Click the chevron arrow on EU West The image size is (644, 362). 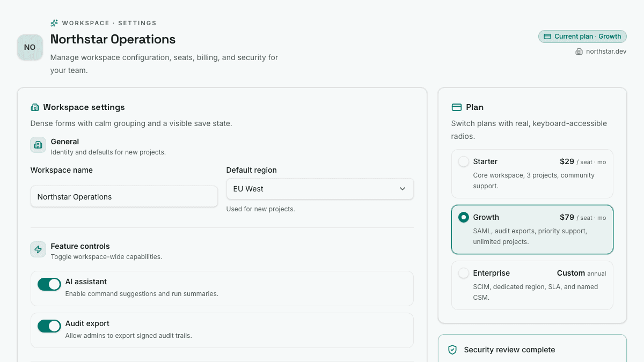pyautogui.click(x=402, y=189)
